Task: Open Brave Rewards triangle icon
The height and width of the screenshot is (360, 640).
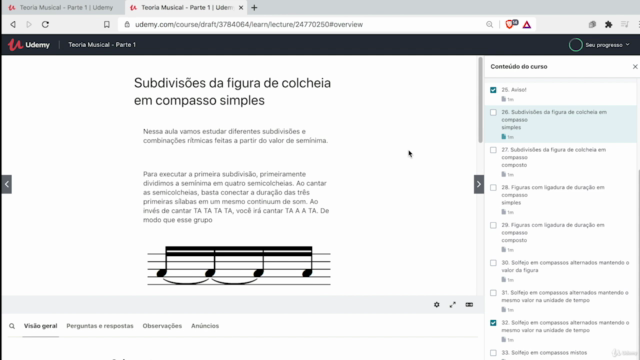Action: tap(527, 24)
